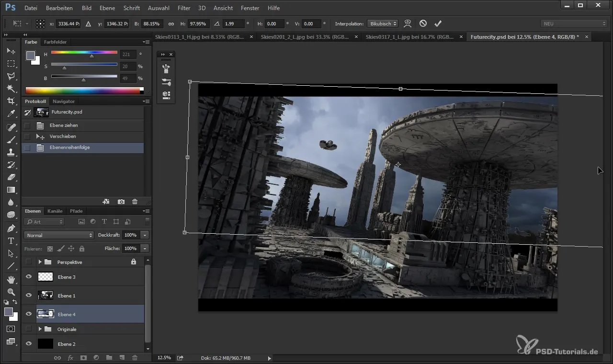Expand the Perspektive layer group
613x364 pixels.
40,262
